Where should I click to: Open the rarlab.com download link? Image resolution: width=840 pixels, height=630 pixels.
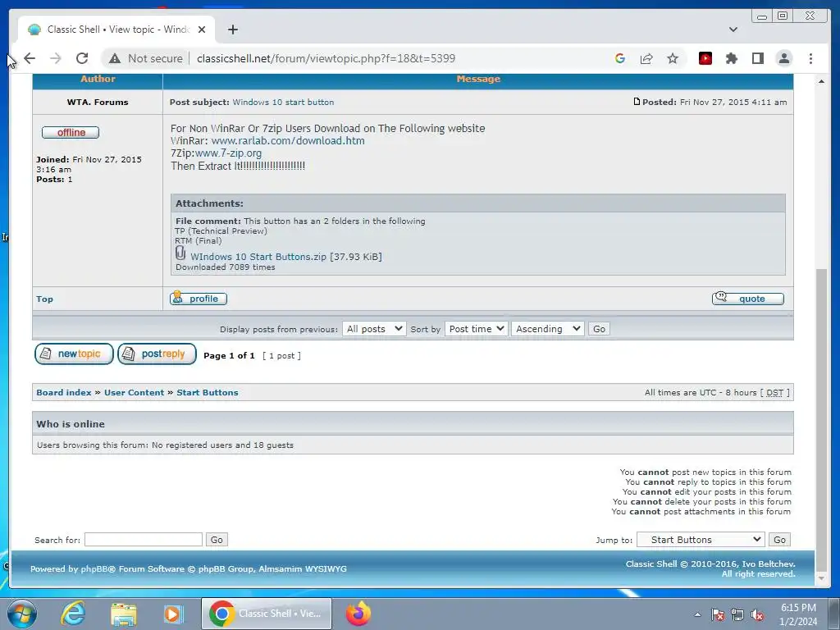pyautogui.click(x=288, y=141)
